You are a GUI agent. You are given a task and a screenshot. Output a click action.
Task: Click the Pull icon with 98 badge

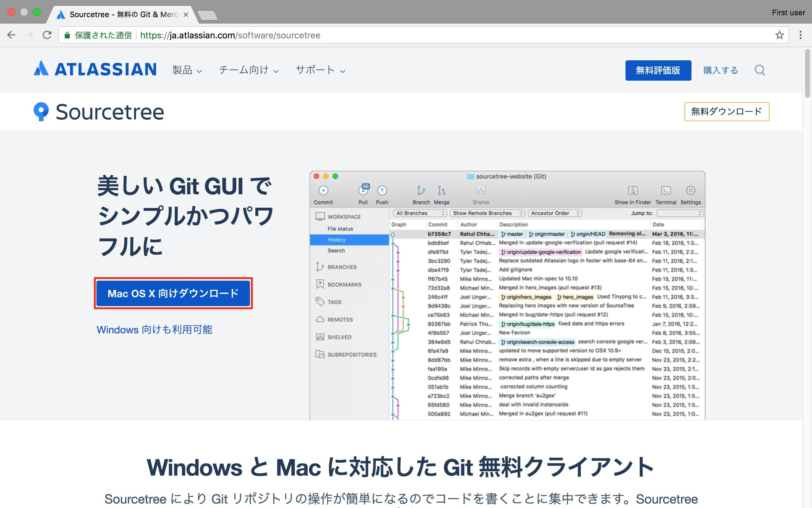point(363,190)
